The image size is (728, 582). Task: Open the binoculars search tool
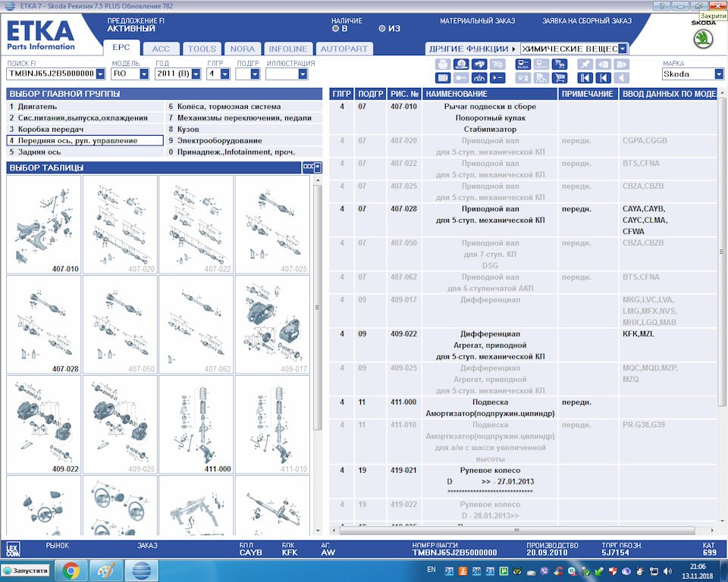click(479, 64)
